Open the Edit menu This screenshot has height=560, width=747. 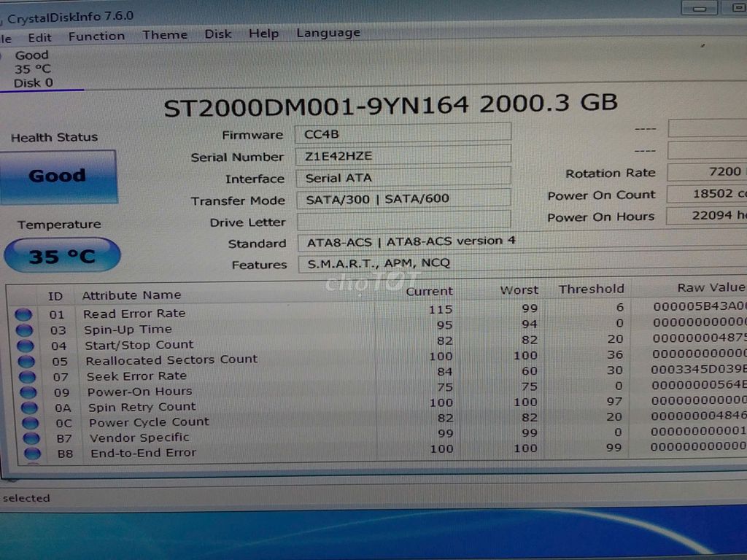tap(39, 37)
